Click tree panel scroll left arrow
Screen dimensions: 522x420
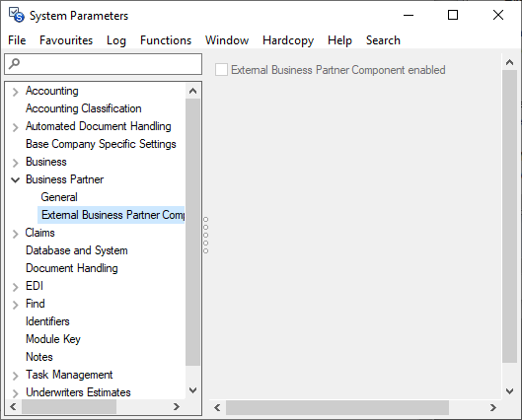click(13, 407)
